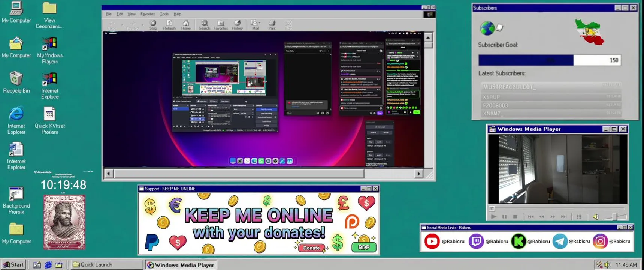Screen dimensions: 644x270
Task: Go to Home in the browser toolbar
Action: click(186, 25)
